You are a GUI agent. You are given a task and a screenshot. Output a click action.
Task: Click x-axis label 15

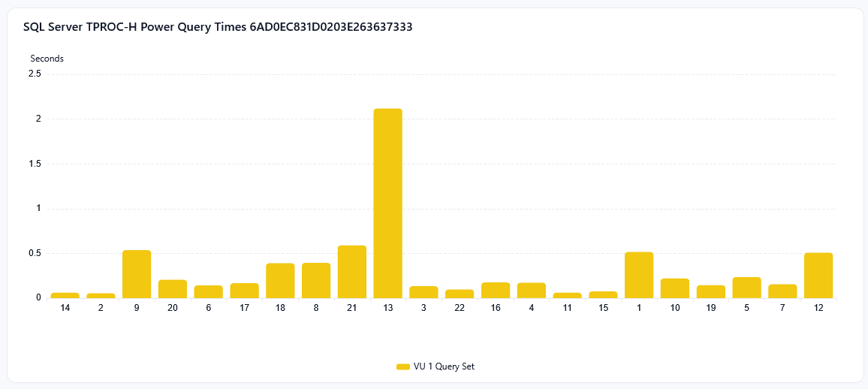tap(604, 309)
